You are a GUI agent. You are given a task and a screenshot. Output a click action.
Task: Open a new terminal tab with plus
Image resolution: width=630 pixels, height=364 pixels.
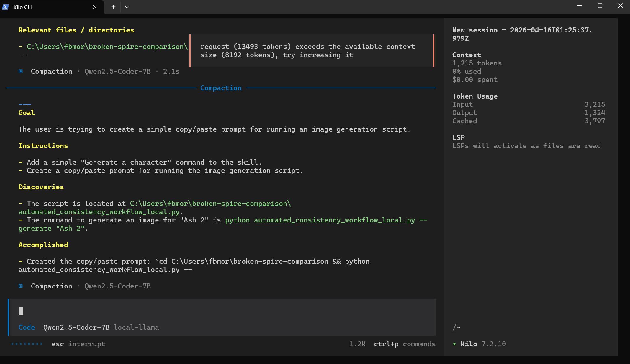coord(113,7)
